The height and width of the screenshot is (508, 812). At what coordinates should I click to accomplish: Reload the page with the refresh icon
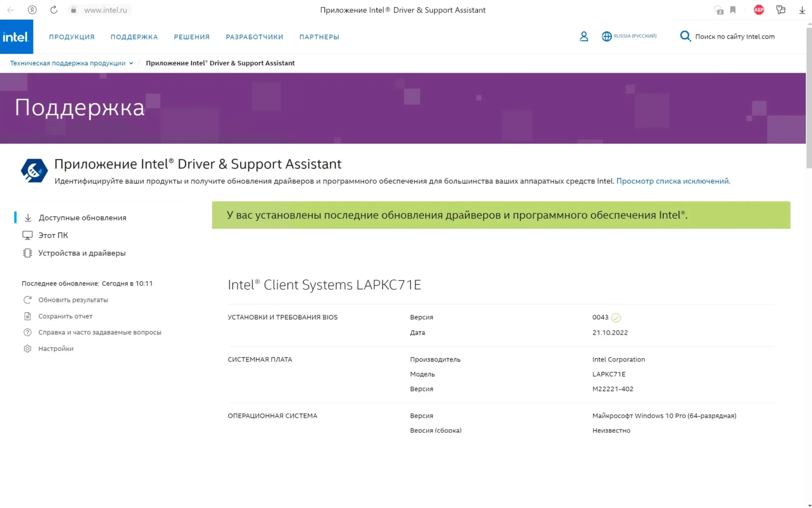[x=54, y=10]
